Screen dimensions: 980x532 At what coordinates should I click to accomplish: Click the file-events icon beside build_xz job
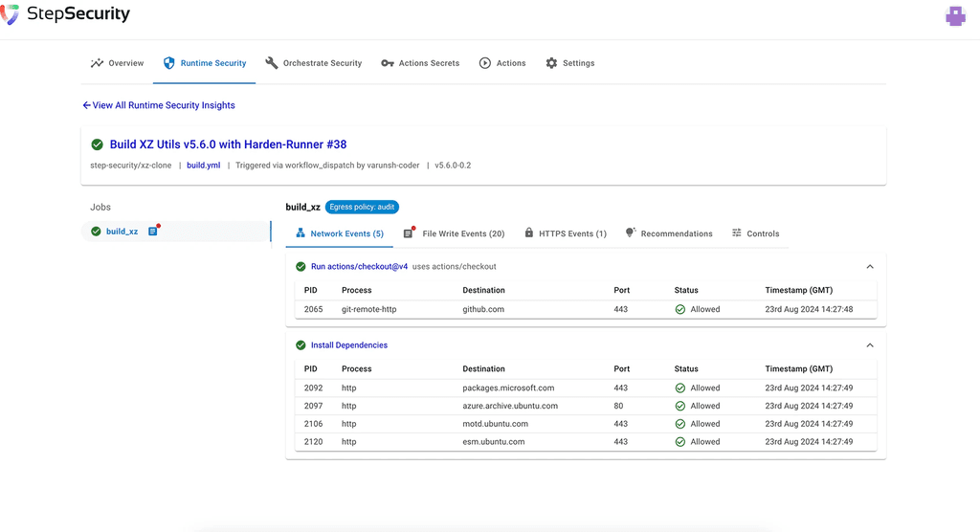coord(154,231)
